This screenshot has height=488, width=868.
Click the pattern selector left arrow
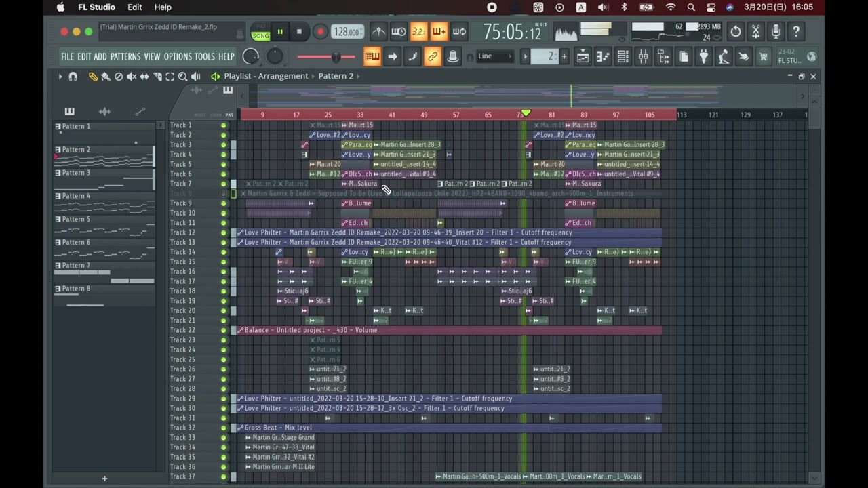525,57
